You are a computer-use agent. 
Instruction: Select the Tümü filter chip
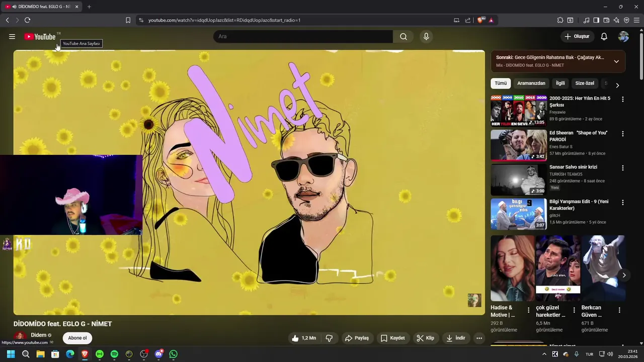pos(501,83)
